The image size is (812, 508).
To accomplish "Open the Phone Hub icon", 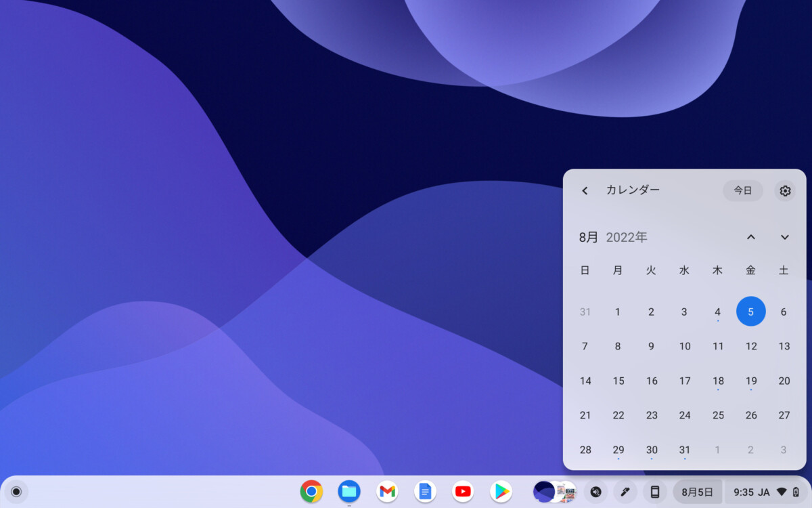I will (654, 491).
